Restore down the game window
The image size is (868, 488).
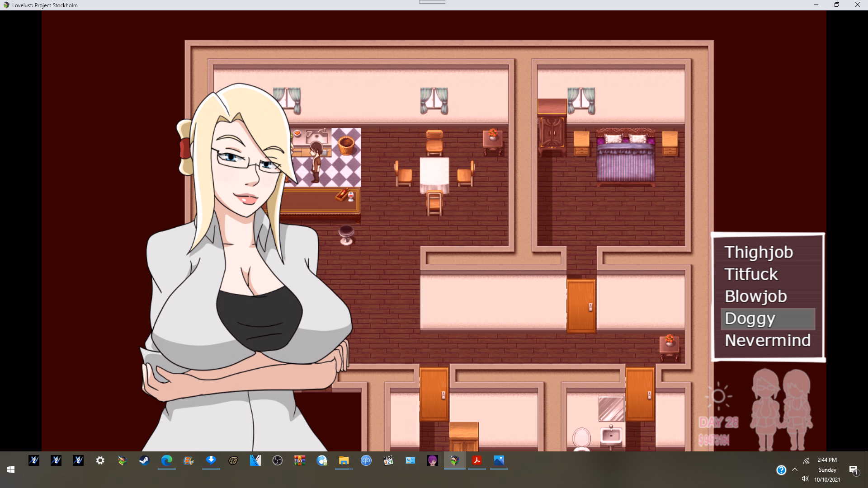tap(837, 5)
